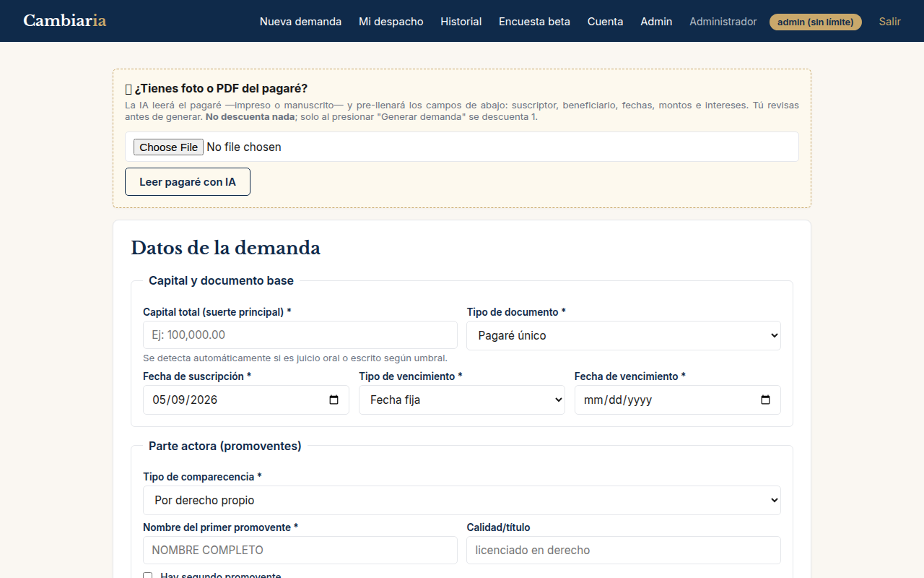Viewport: 924px width, 578px height.
Task: Focus Nombre del primer promovente field
Action: coord(300,550)
